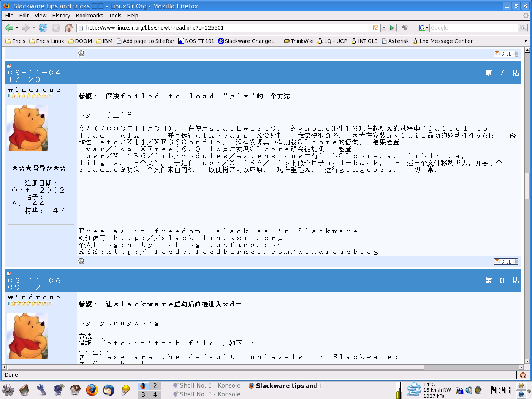Image resolution: width=532 pixels, height=399 pixels.
Task: Reload the current page
Action: coord(43,28)
